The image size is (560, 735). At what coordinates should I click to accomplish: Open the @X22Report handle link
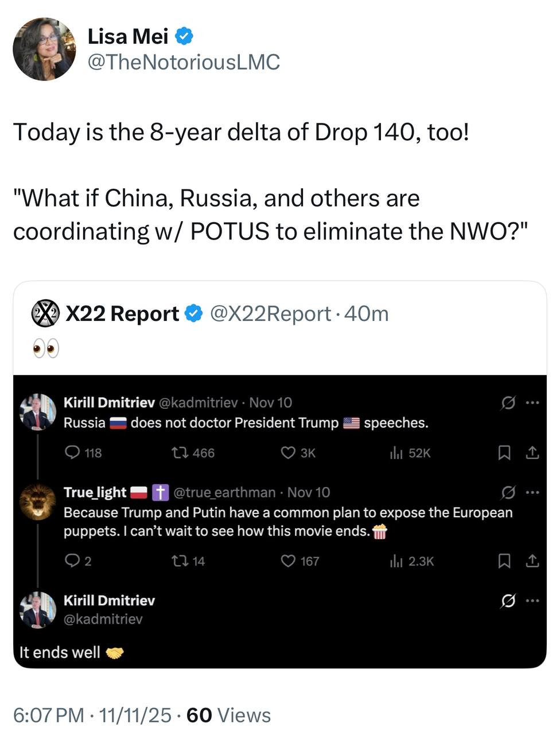270,314
